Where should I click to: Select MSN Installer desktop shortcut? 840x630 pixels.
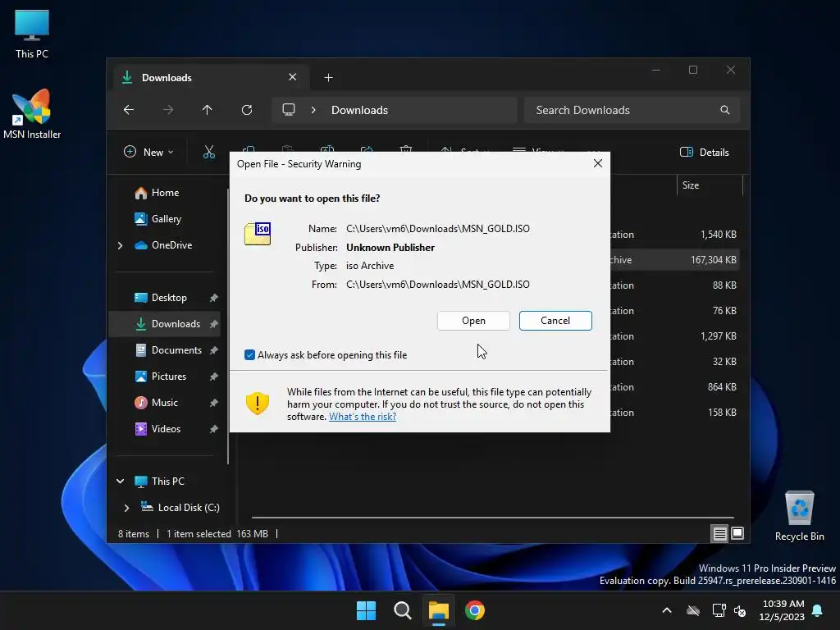pos(32,114)
